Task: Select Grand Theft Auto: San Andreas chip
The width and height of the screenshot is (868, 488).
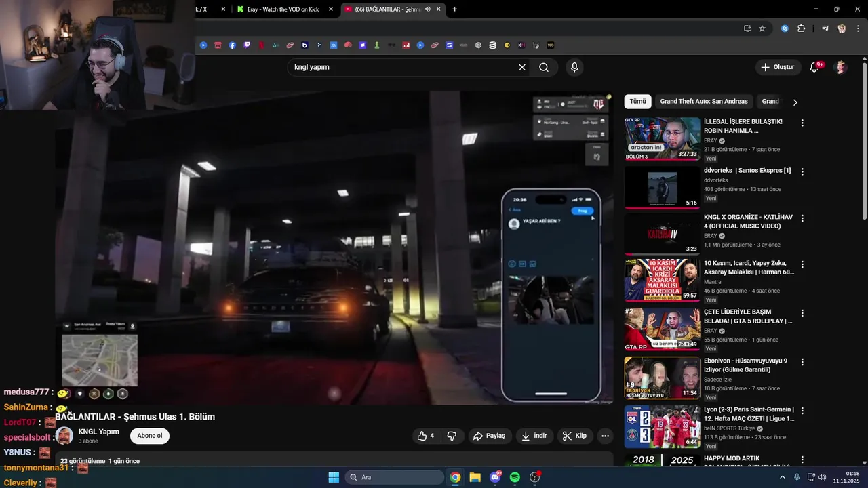Action: point(704,102)
